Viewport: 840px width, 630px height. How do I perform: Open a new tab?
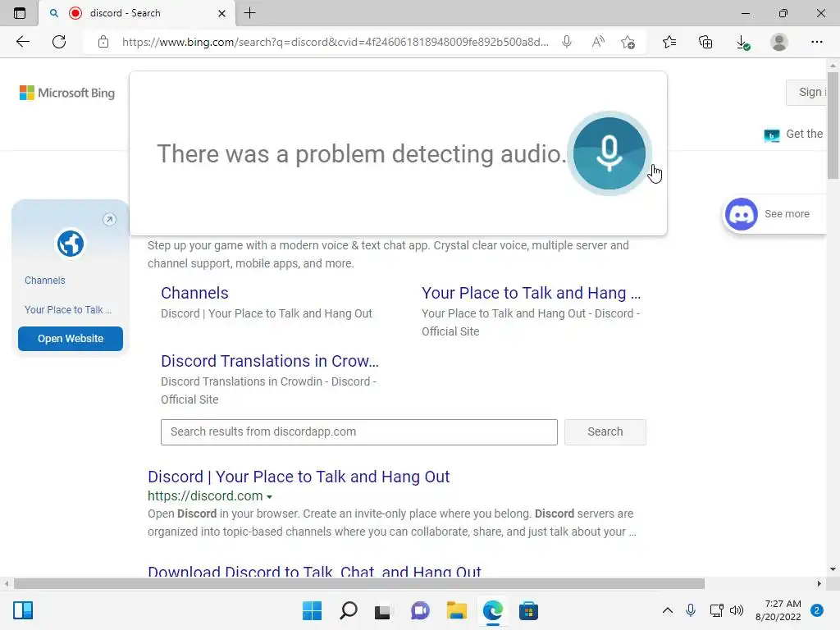point(249,13)
